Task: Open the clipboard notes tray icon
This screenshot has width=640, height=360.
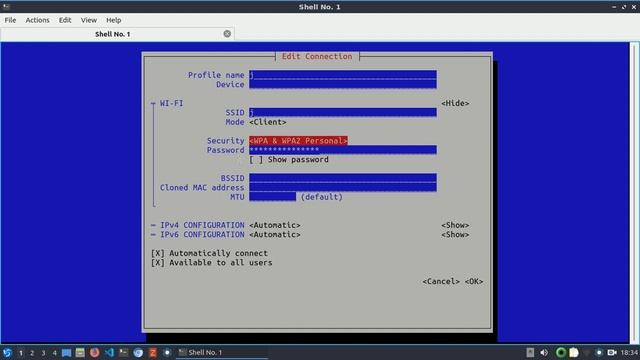Action: click(x=574, y=352)
